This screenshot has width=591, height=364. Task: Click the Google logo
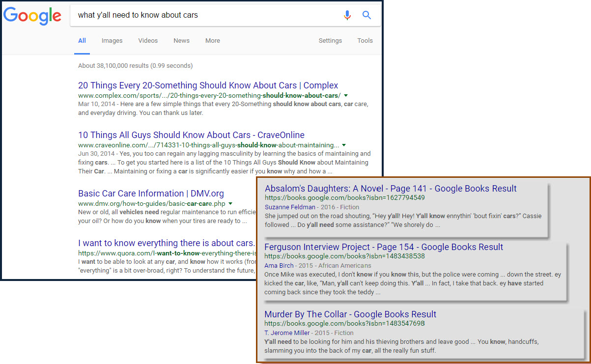pyautogui.click(x=32, y=16)
